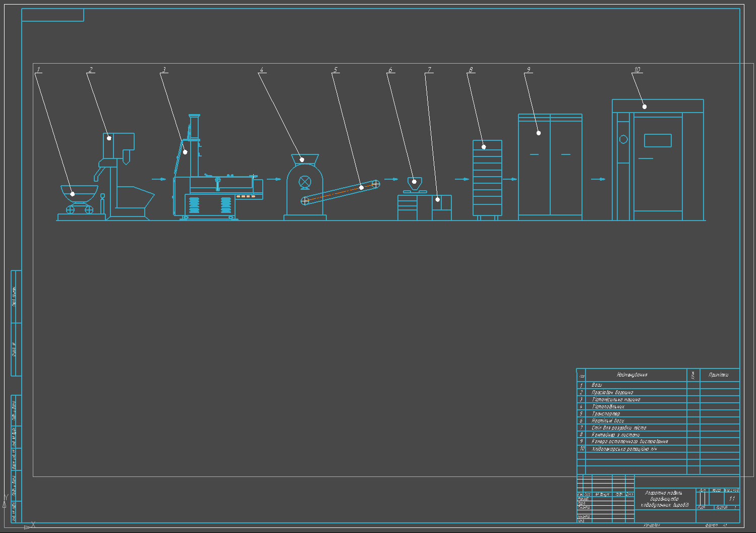
Task: Click flow arrow between conveyor and tabletop scales
Action: 391,179
